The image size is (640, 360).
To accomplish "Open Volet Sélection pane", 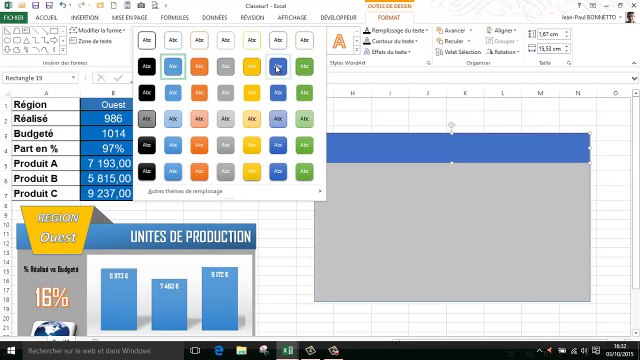I will 458,52.
